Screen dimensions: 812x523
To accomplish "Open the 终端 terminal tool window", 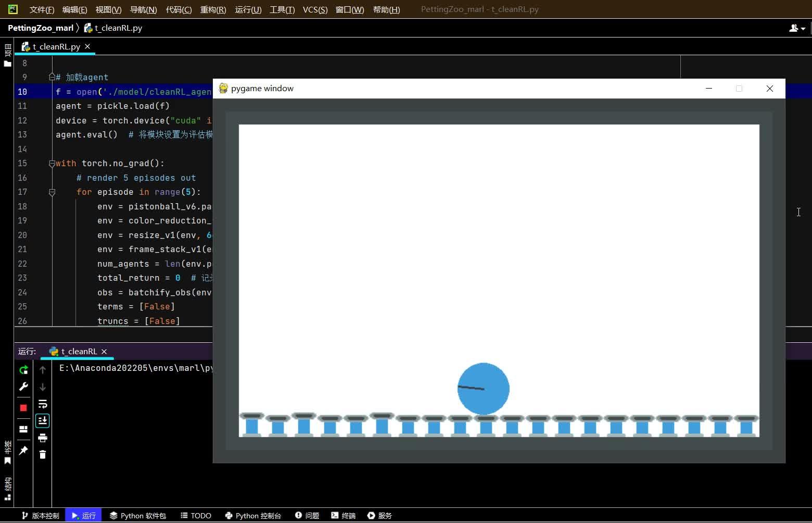I will [344, 516].
